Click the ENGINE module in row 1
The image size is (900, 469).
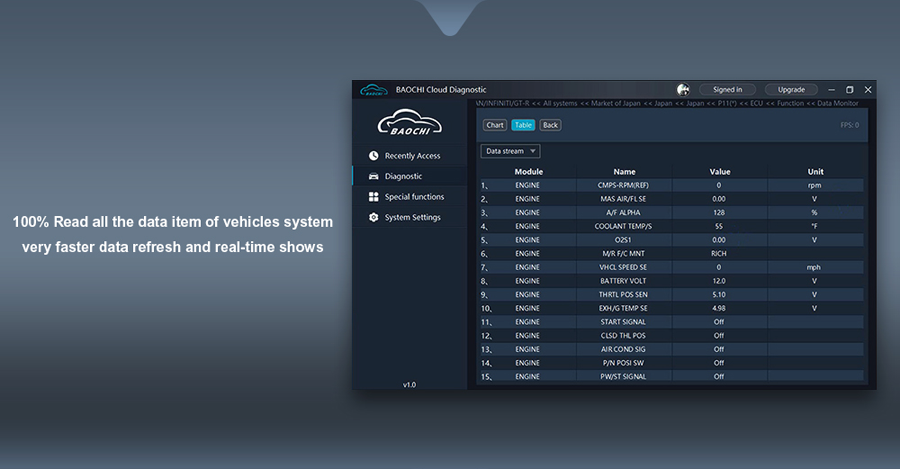tap(527, 185)
